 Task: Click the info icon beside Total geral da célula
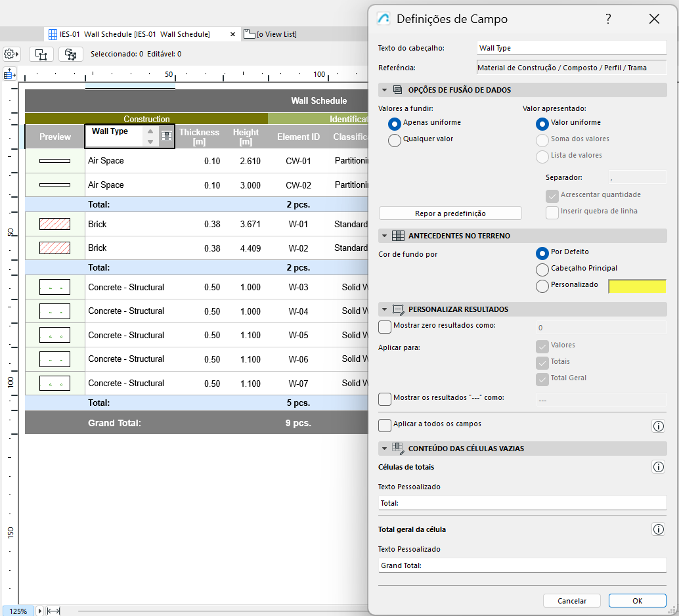click(x=659, y=529)
